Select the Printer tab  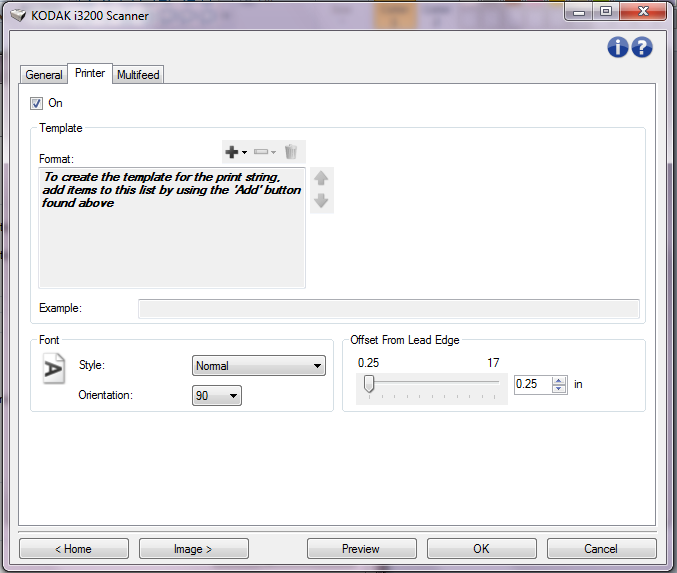point(90,73)
